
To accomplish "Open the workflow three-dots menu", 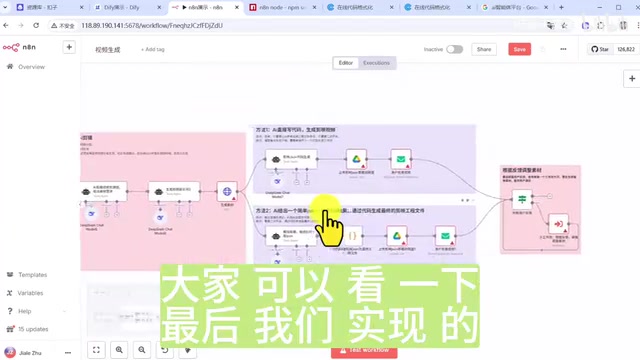I will pyautogui.click(x=563, y=49).
